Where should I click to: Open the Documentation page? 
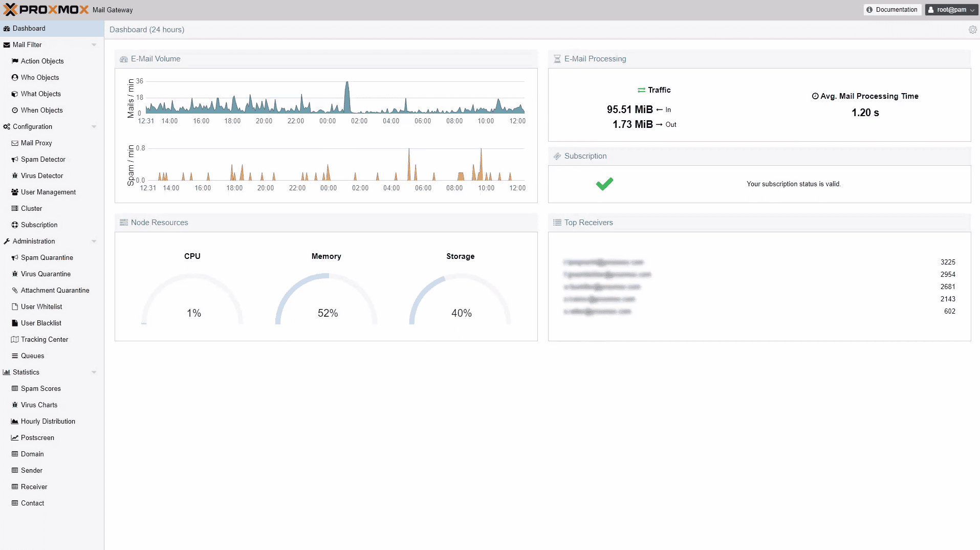tap(892, 10)
